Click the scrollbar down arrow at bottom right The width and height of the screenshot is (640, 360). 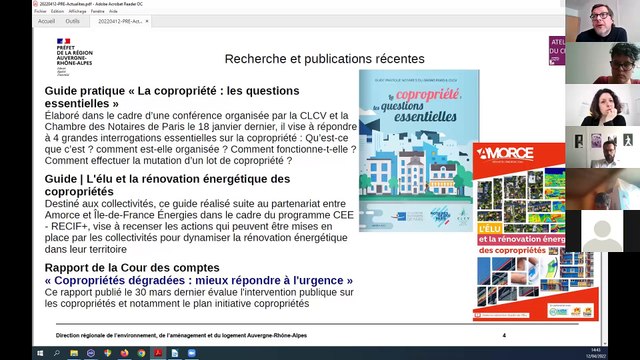604,344
